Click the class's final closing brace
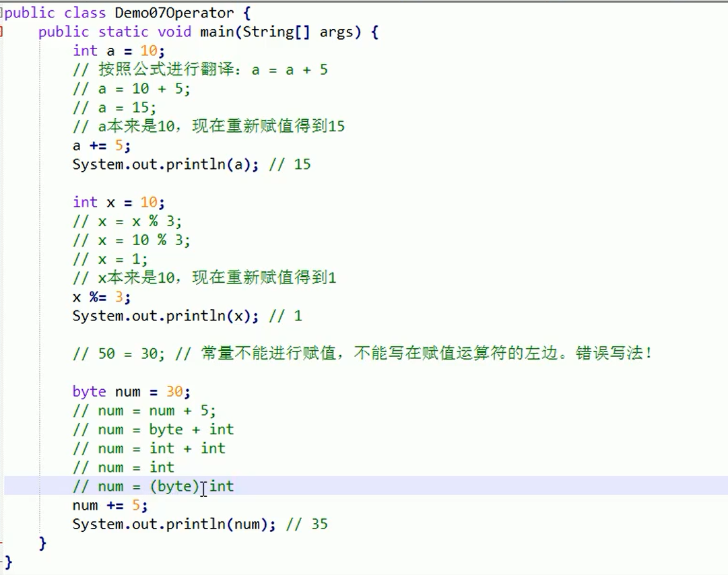 tap(8, 562)
